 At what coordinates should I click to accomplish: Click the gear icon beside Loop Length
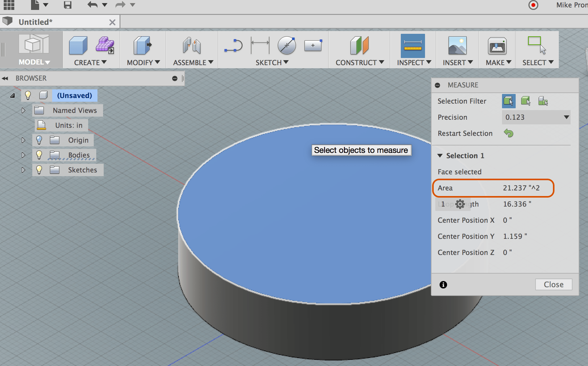[x=460, y=204]
